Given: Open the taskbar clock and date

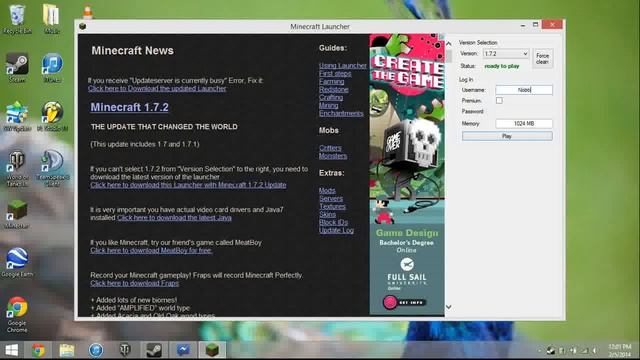Looking at the screenshot, I should (x=620, y=350).
